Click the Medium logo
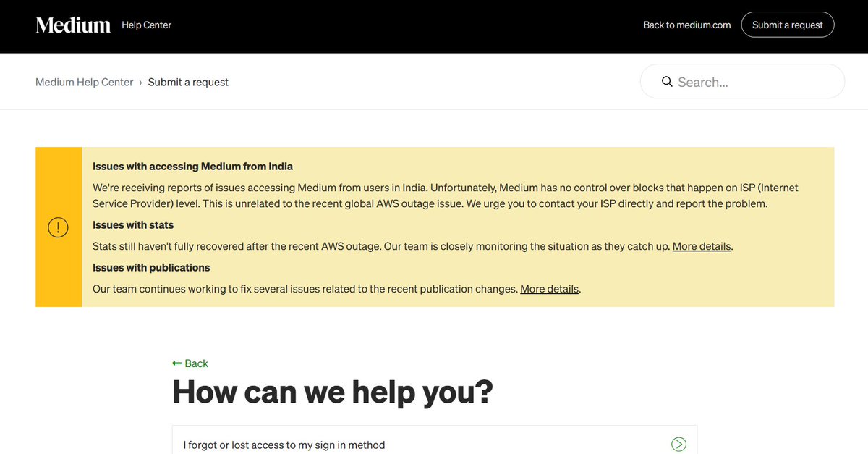 click(x=73, y=25)
